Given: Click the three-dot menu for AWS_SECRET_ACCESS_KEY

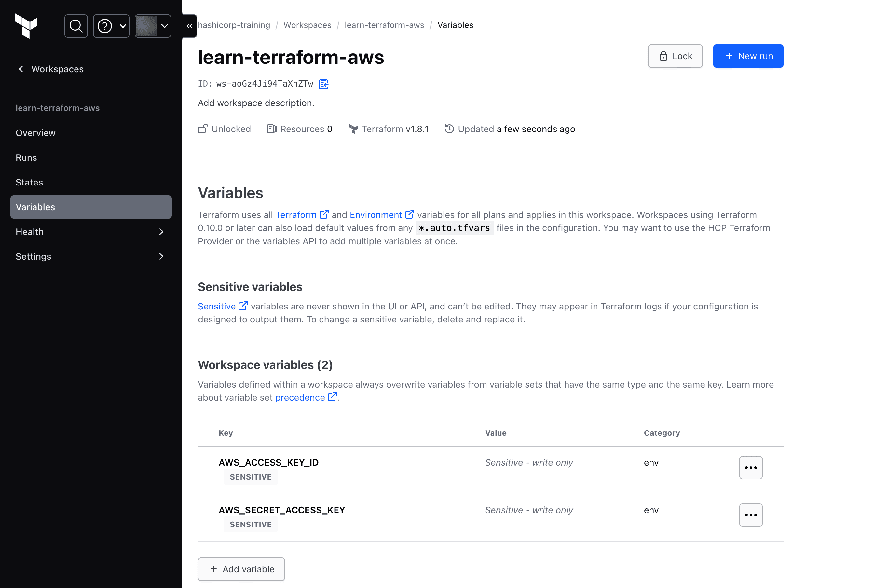Looking at the screenshot, I should [x=751, y=515].
